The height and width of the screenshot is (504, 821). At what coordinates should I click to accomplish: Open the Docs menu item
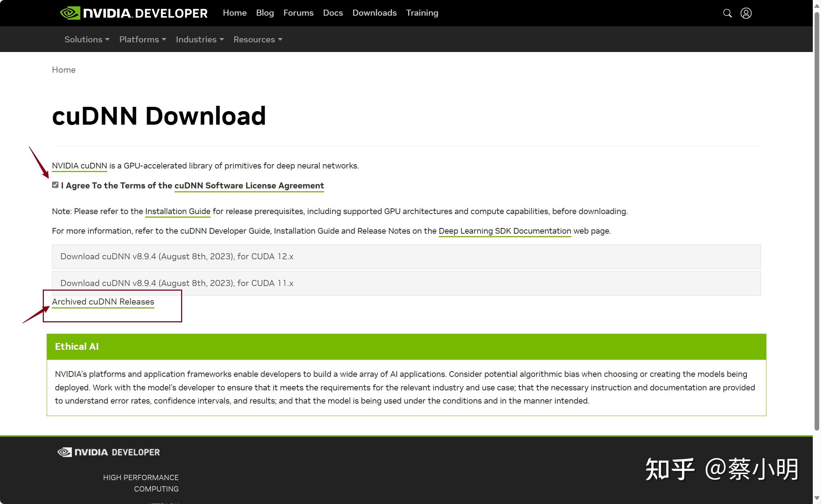click(333, 13)
